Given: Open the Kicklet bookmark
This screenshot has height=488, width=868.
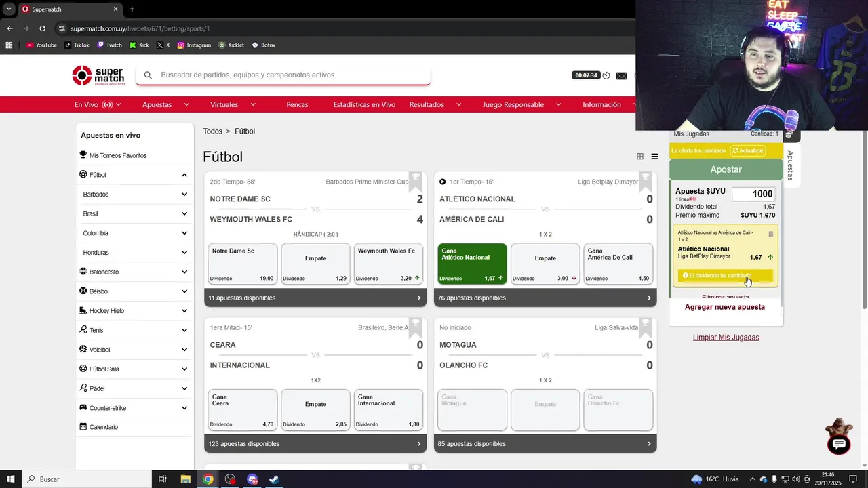Looking at the screenshot, I should (231, 45).
